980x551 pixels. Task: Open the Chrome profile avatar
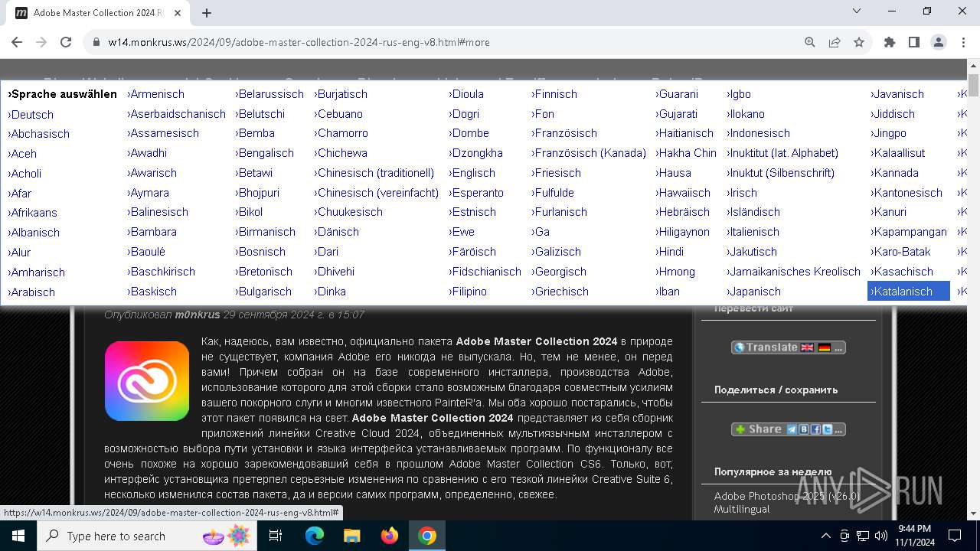[x=939, y=42]
